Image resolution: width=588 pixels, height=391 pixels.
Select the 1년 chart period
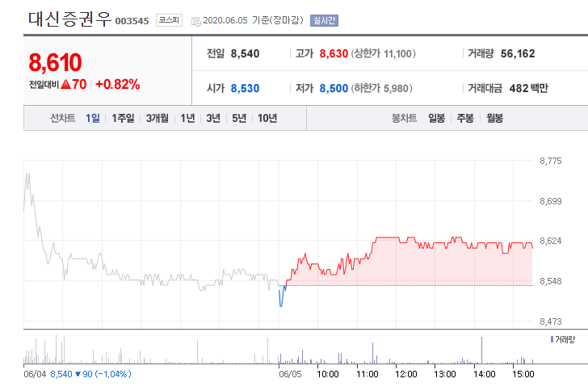pos(187,118)
